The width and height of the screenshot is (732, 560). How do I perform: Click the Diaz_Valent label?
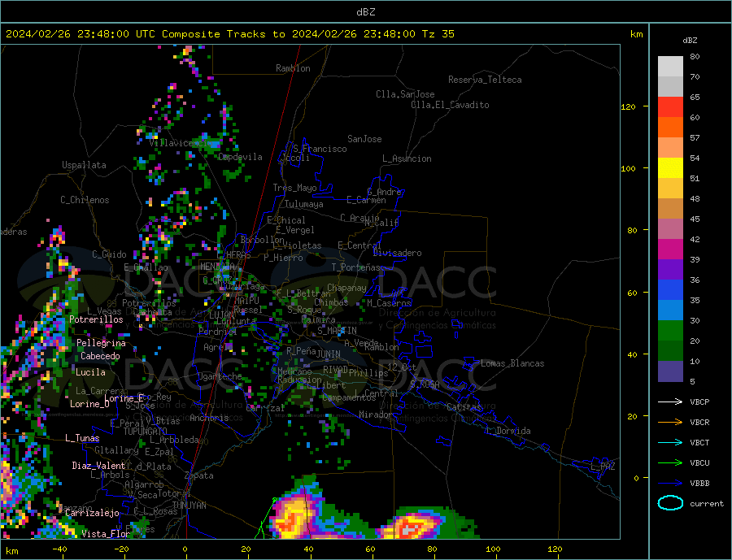(99, 465)
